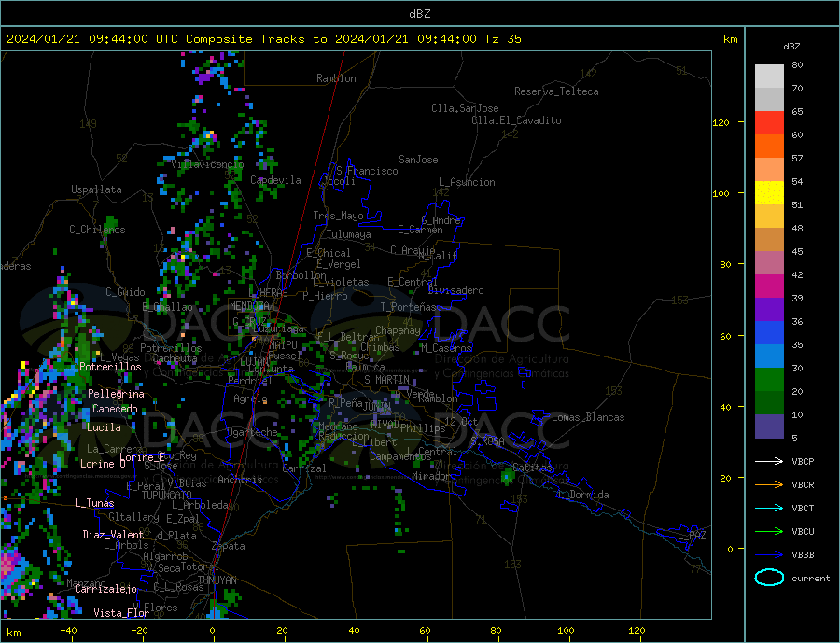
Task: Click the 'TUNUYAN' map label
Action: (x=217, y=580)
